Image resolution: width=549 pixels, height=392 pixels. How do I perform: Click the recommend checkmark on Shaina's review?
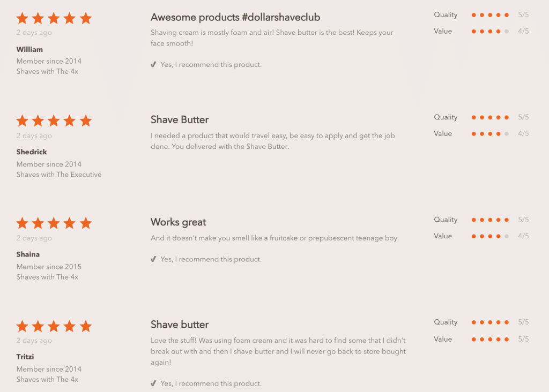coord(154,259)
